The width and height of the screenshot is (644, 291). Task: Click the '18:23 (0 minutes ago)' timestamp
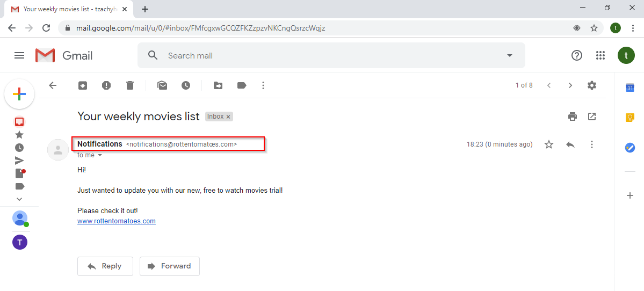tap(500, 144)
